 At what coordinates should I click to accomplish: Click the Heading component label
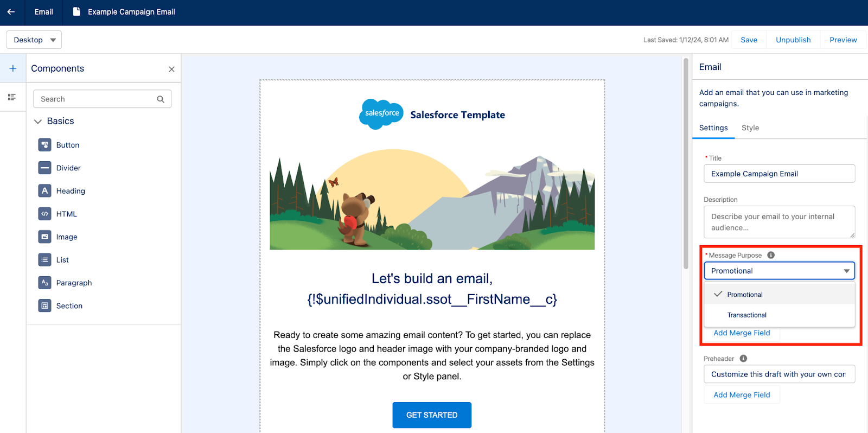pyautogui.click(x=71, y=191)
